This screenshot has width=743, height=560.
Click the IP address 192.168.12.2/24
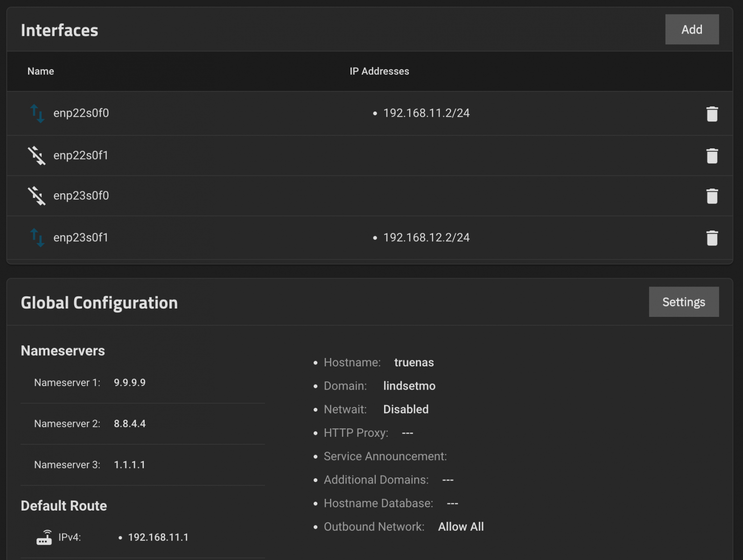[x=427, y=238]
